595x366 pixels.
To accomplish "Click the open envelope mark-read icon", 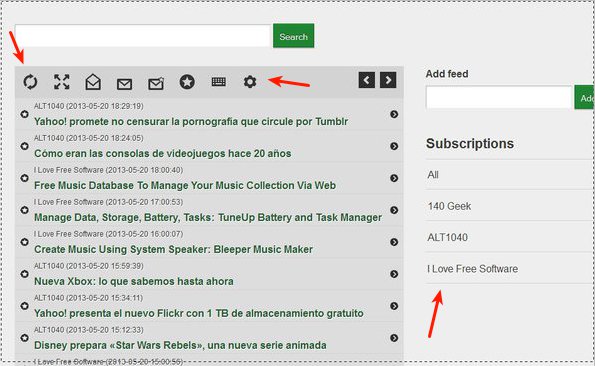I will pos(93,82).
